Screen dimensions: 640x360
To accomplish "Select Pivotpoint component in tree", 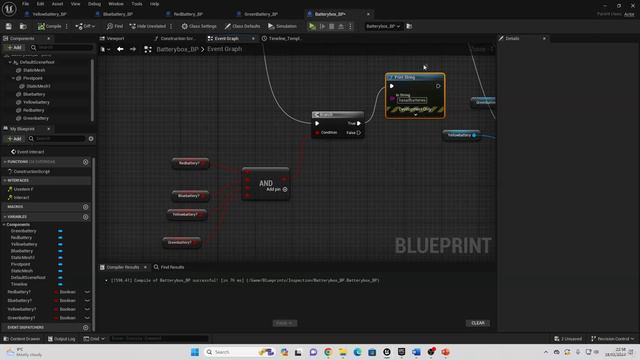I will coord(33,78).
